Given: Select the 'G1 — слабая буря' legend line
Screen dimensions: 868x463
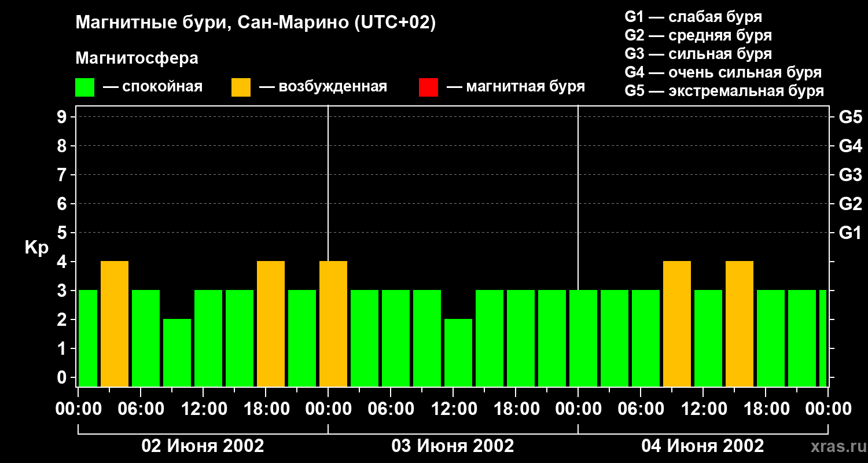Looking at the screenshot, I should [693, 17].
